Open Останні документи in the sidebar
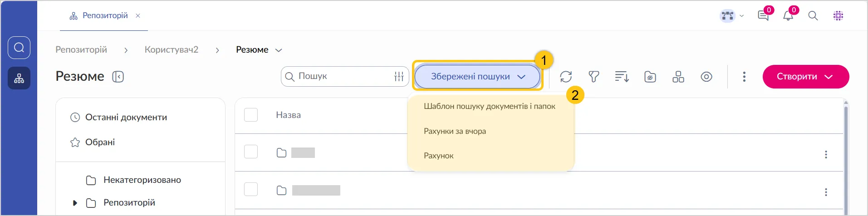The height and width of the screenshot is (216, 868). (126, 117)
